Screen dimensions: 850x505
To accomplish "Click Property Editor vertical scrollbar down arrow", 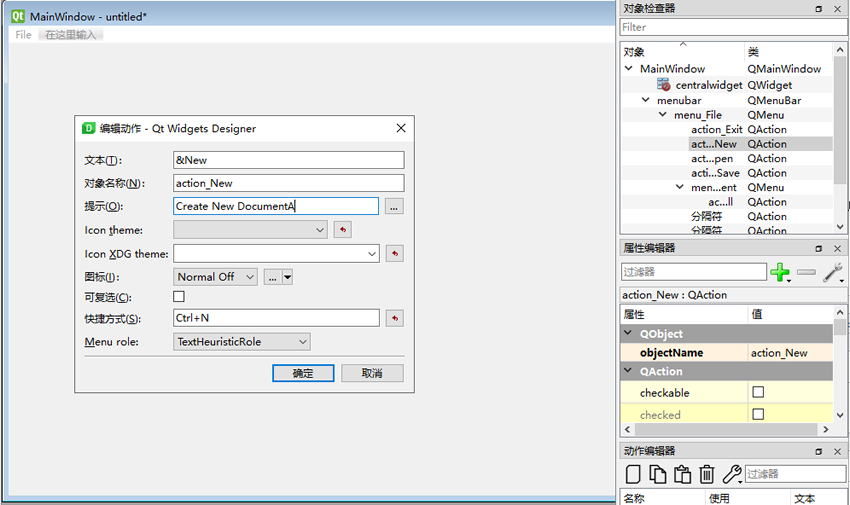I will [840, 416].
